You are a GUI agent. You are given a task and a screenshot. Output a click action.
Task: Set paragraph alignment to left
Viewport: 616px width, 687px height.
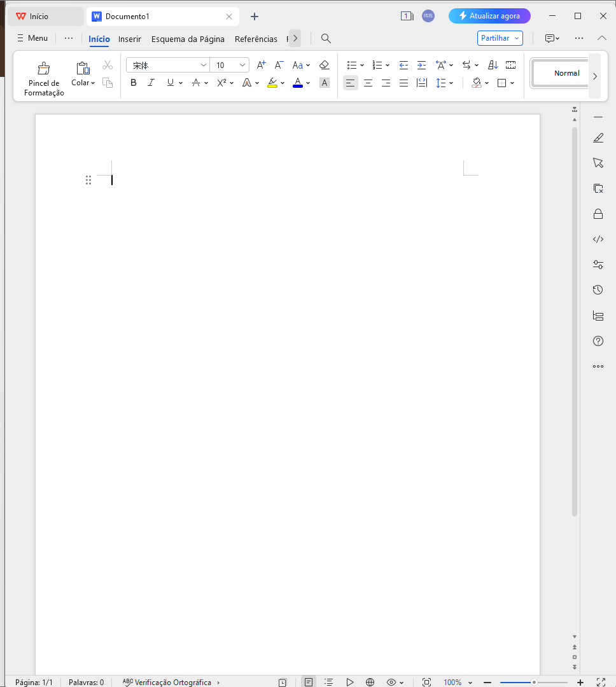[350, 83]
